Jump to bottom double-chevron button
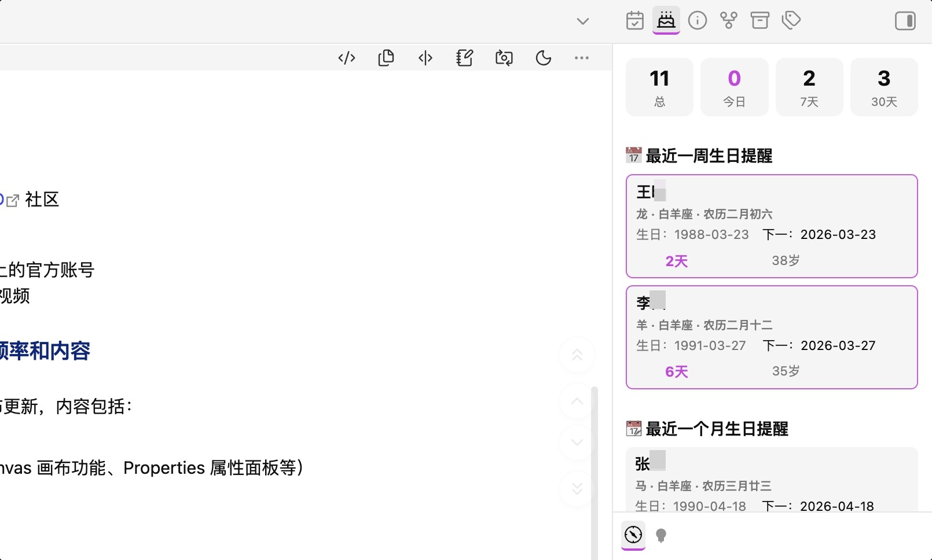Image resolution: width=932 pixels, height=560 pixels. (577, 489)
